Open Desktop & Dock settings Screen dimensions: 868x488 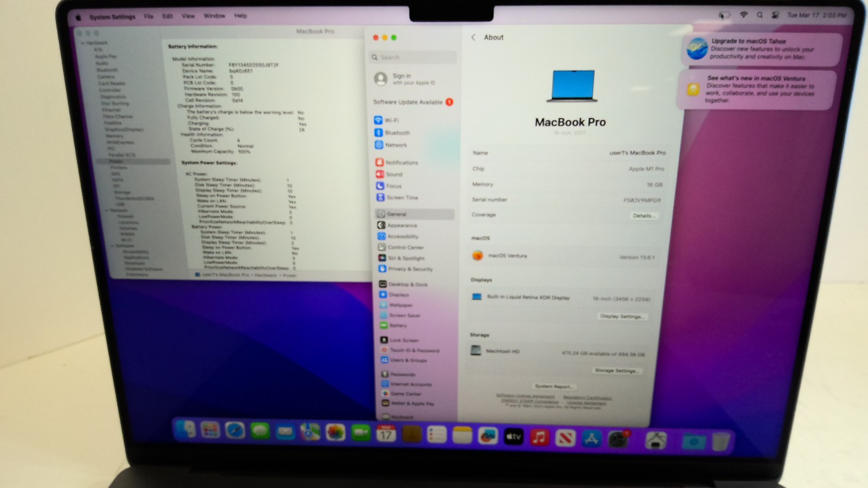403,284
